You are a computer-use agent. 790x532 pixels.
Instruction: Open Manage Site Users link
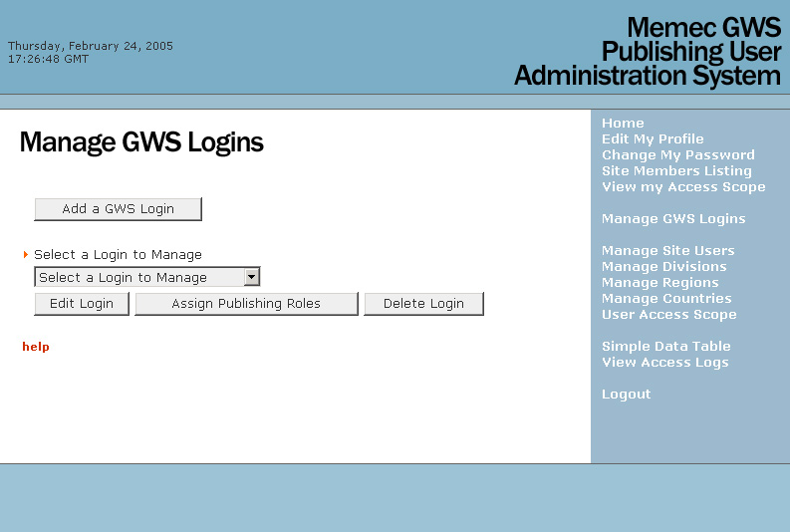click(668, 250)
